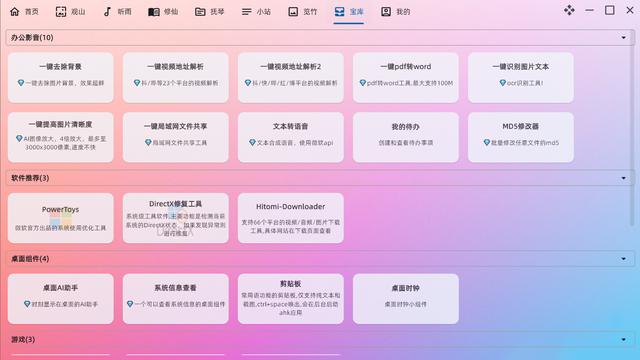Image resolution: width=640 pixels, height=360 pixels.
Task: Open the 一键去除背景 tool card
Action: (60, 77)
